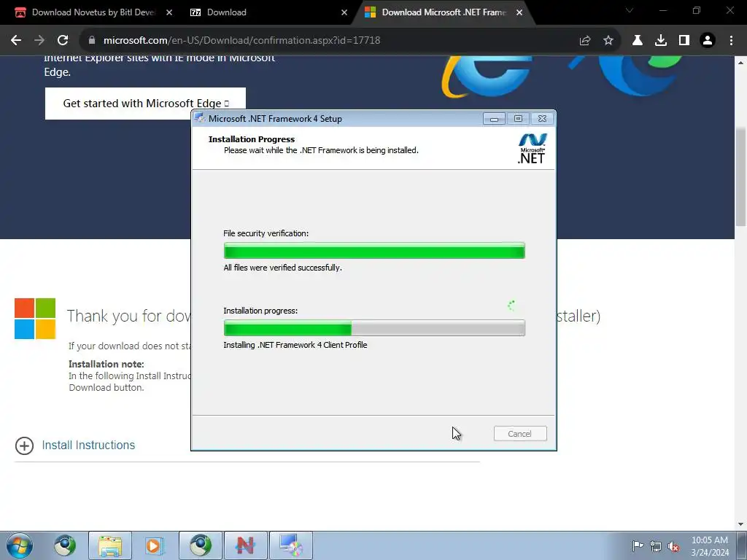Open the Chrome labs flask icon
The width and height of the screenshot is (747, 560).
point(638,41)
